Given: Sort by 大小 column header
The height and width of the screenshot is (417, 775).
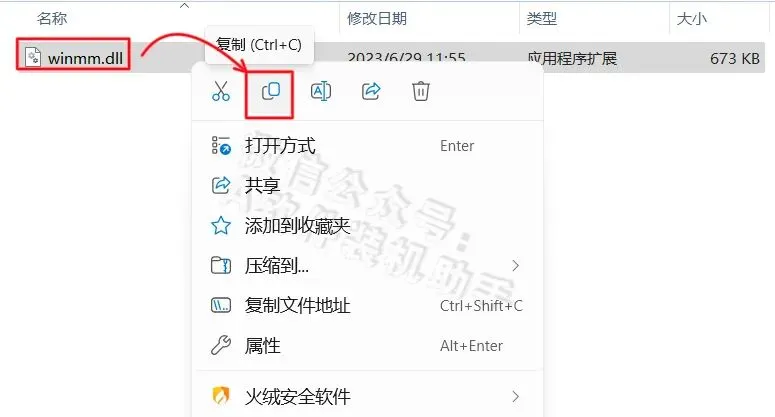Looking at the screenshot, I should click(691, 19).
